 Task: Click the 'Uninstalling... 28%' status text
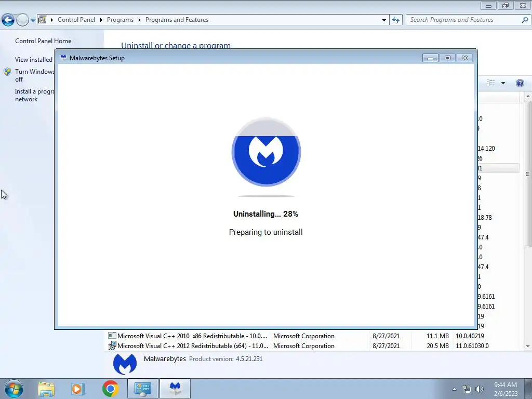pyautogui.click(x=265, y=214)
